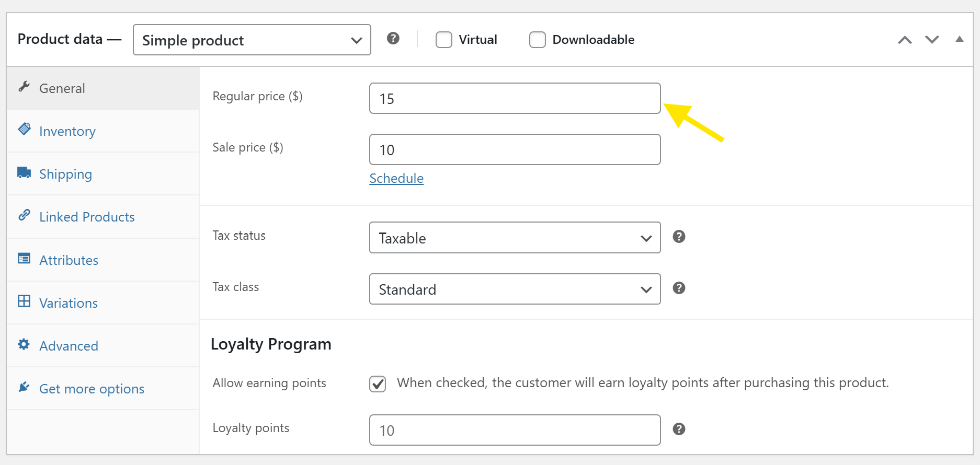This screenshot has height=465, width=980.
Task: Click the help icon beside product type
Action: click(393, 39)
